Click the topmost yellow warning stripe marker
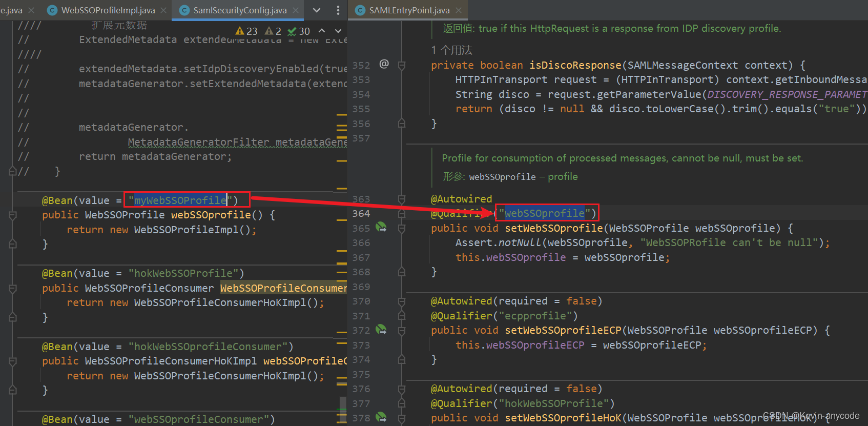 [342, 115]
